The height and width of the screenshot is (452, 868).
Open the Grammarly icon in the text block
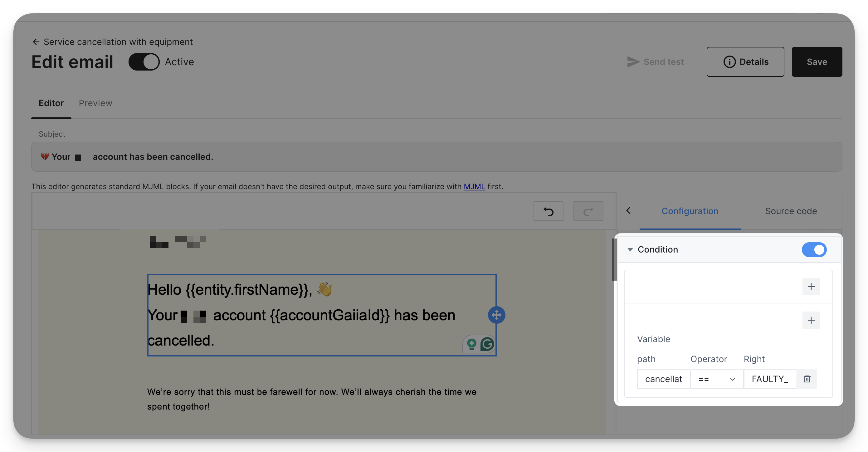[487, 344]
